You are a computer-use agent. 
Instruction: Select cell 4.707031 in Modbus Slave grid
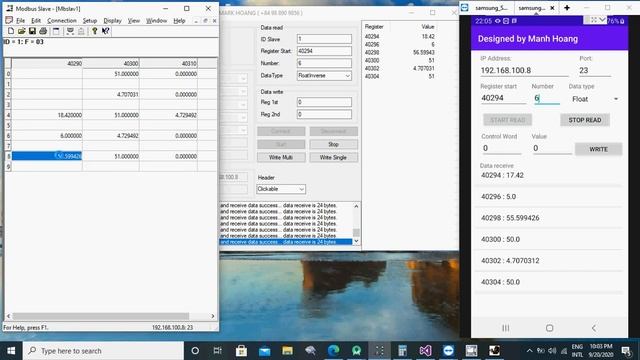111,94
